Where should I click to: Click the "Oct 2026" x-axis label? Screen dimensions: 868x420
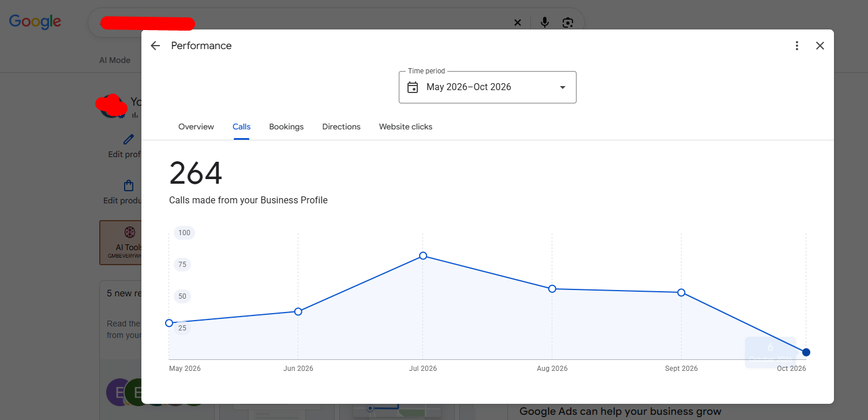click(791, 369)
